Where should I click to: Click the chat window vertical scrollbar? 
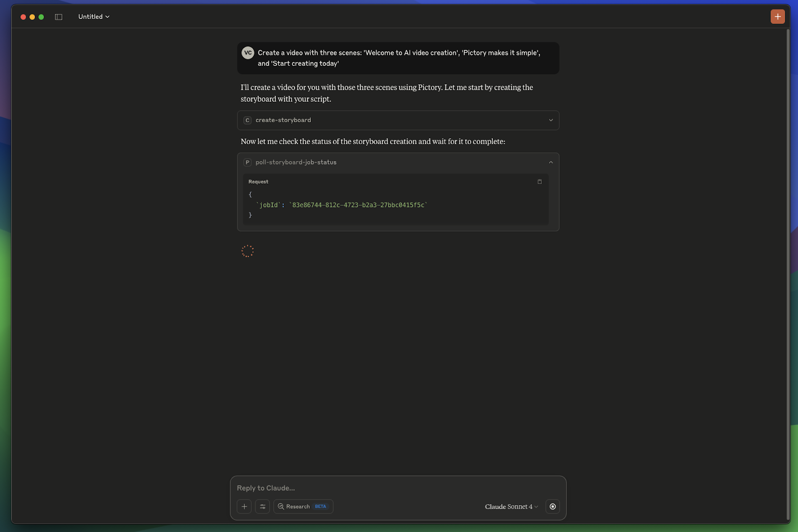click(x=788, y=274)
